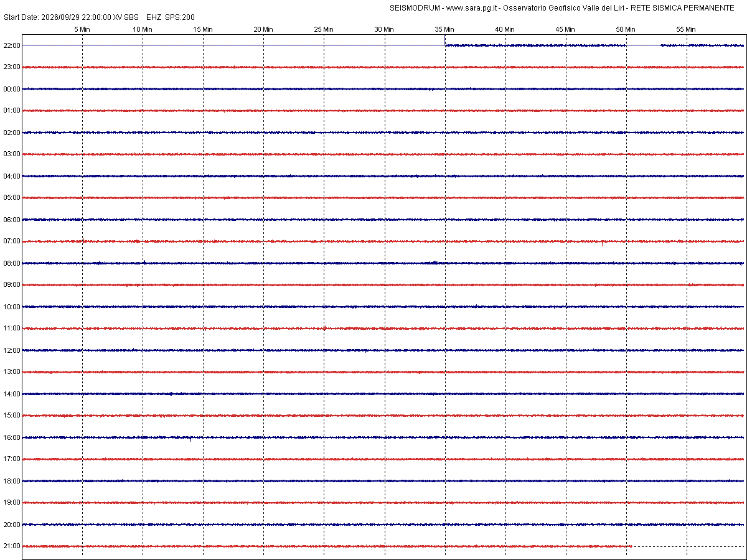Select the "11:00" hour row label

(x=12, y=329)
